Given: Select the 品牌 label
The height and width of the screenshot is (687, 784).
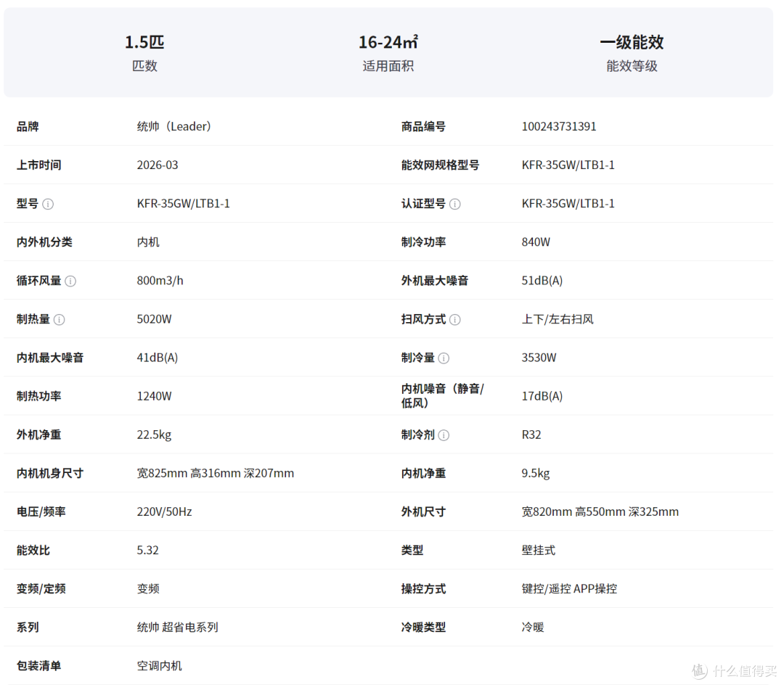Looking at the screenshot, I should coord(28,126).
